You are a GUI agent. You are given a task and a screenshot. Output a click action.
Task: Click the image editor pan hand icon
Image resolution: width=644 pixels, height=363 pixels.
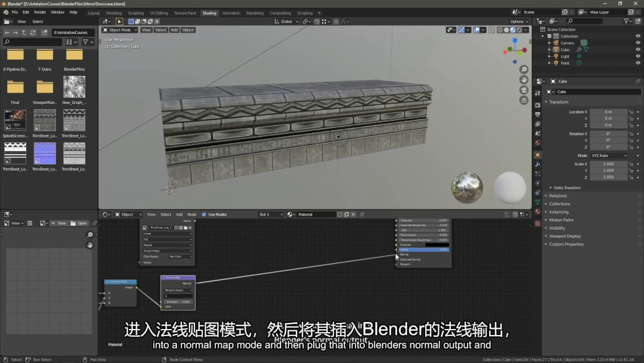point(90,245)
